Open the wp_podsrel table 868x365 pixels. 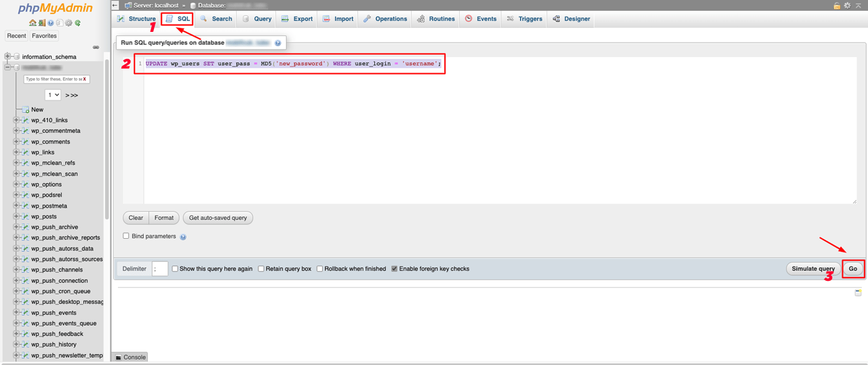46,195
